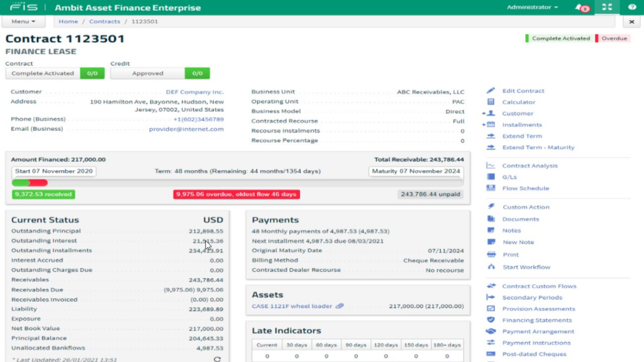Click the Extend Term arrow icon
Image resolution: width=644 pixels, height=362 pixels.
coord(491,136)
